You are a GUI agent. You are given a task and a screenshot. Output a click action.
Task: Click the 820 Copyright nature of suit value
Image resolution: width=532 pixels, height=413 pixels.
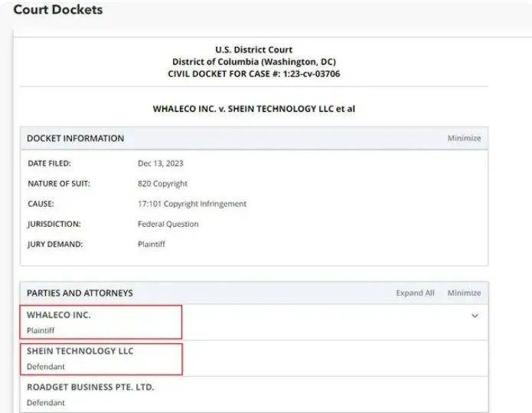pos(162,184)
